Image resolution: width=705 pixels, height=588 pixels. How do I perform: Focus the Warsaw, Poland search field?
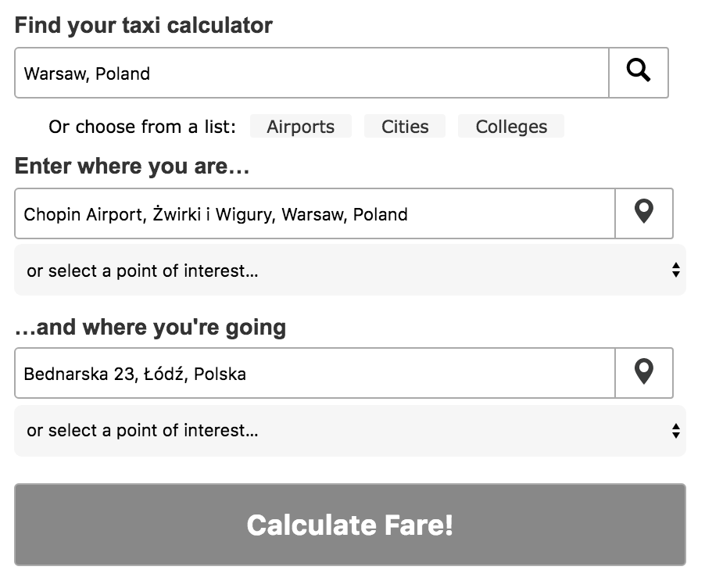coord(312,73)
